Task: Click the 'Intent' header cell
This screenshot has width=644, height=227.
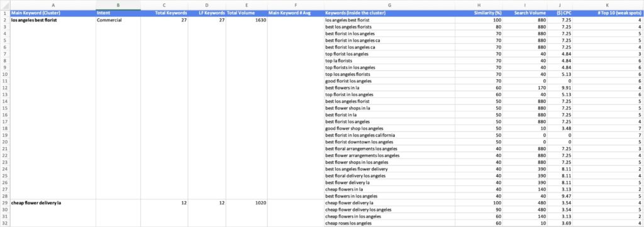Action: pos(118,13)
